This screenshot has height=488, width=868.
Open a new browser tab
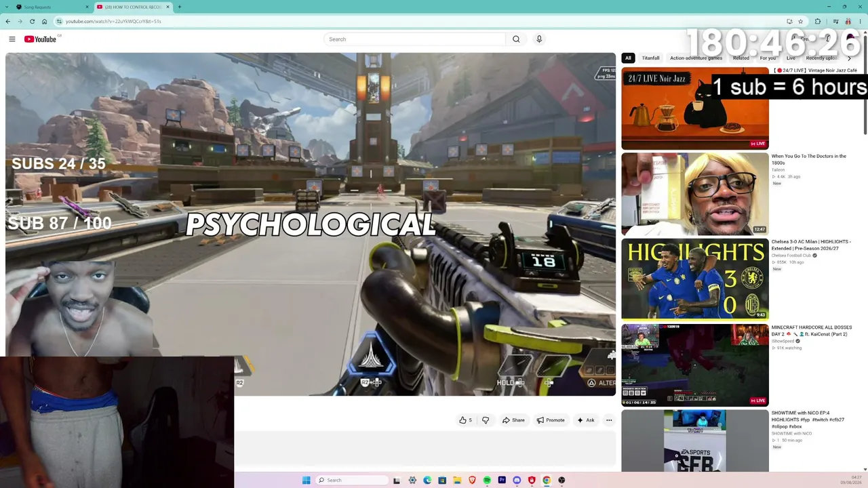pos(180,7)
